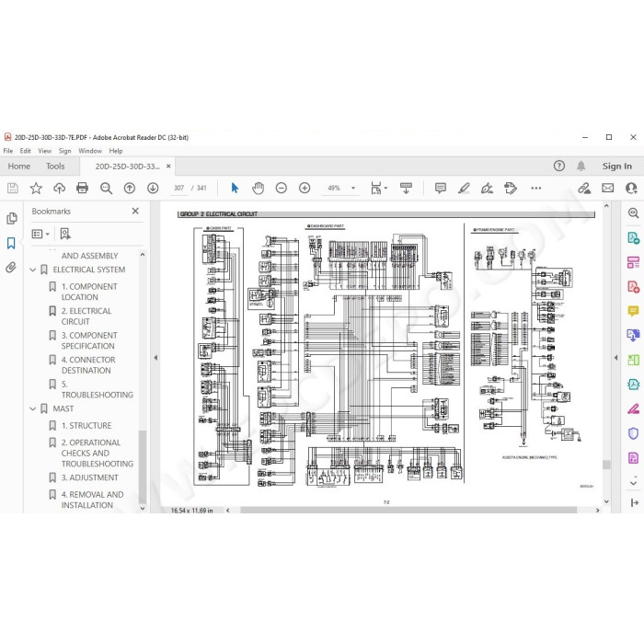Open attachments paperclip panel icon

(11, 268)
